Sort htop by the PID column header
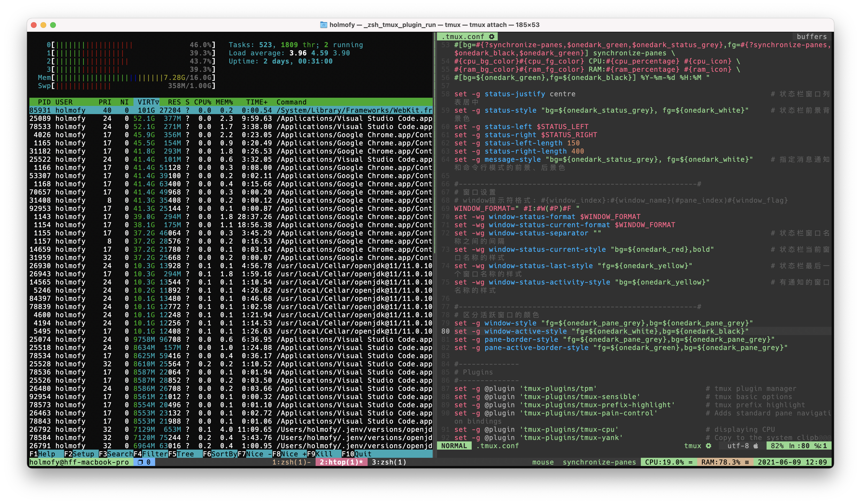Viewport: 861px width, 504px height. (44, 102)
